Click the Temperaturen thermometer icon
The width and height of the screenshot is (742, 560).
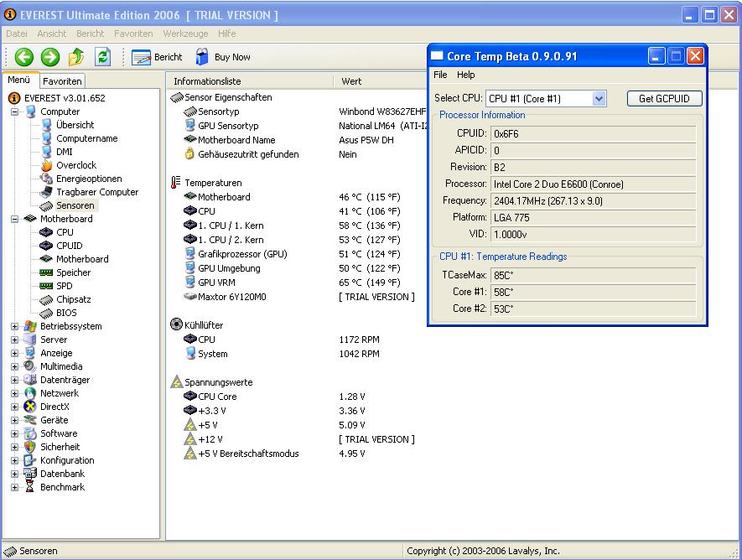(175, 183)
